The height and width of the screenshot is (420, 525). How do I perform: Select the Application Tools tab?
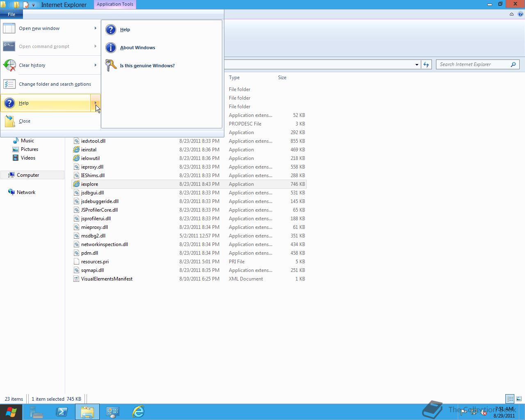(x=115, y=4)
